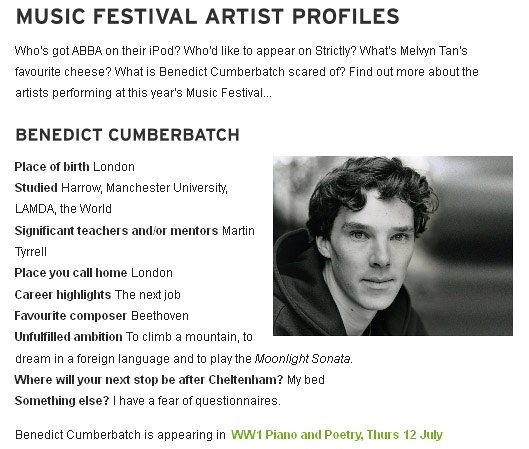
Task: Click the Place you call home label
Action: [x=71, y=273]
